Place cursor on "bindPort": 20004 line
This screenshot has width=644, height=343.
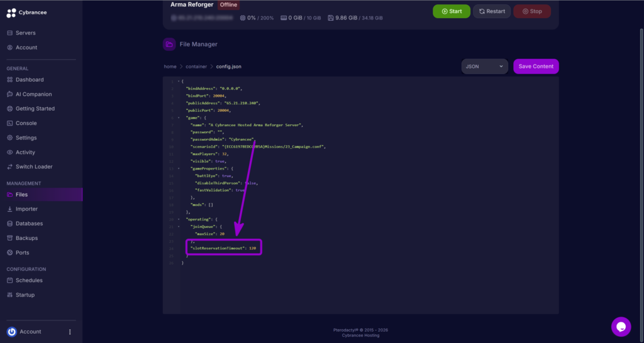coord(206,95)
